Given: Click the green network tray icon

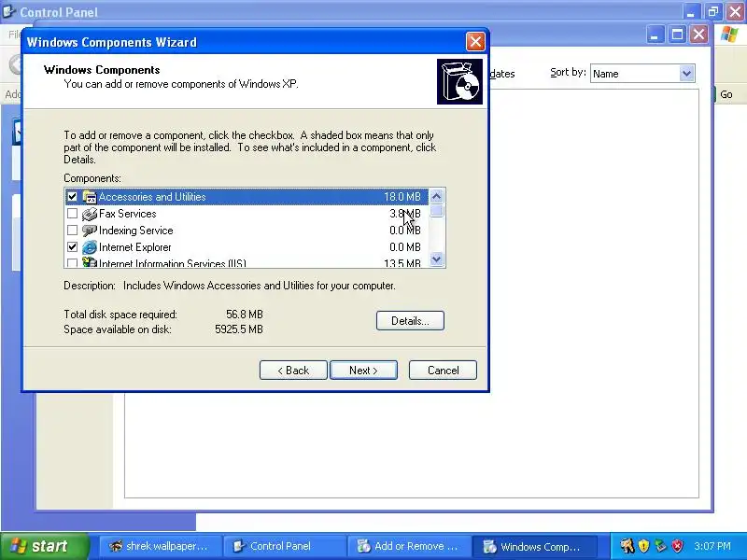Looking at the screenshot, I should tap(660, 546).
